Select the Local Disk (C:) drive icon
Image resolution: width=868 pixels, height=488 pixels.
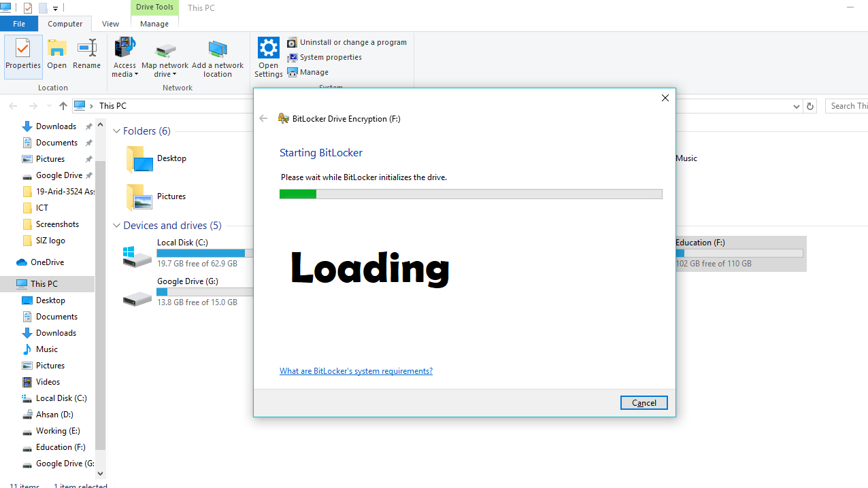[137, 256]
